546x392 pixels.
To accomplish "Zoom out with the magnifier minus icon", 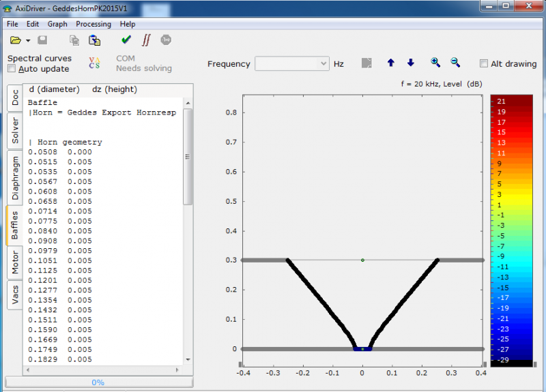I will (455, 63).
